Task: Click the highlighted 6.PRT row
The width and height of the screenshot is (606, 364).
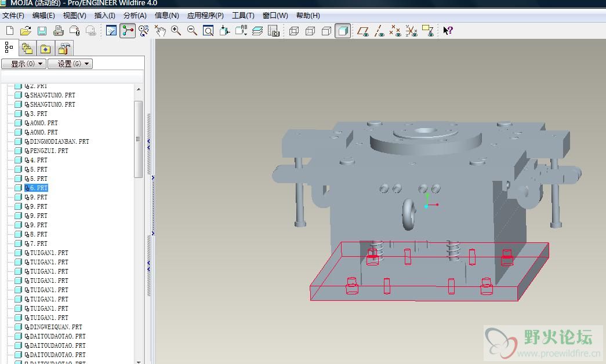Action: [37, 188]
